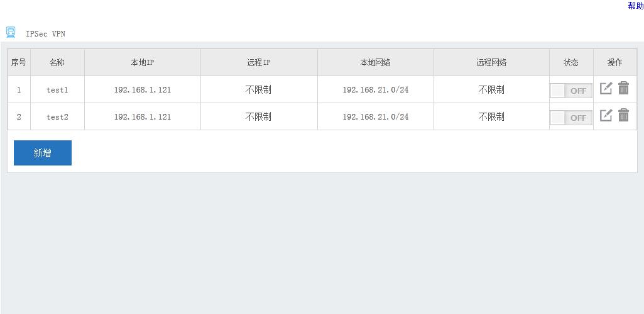Screen dimensions: 644x314
Task: Click the 新增 button
Action: pyautogui.click(x=43, y=153)
